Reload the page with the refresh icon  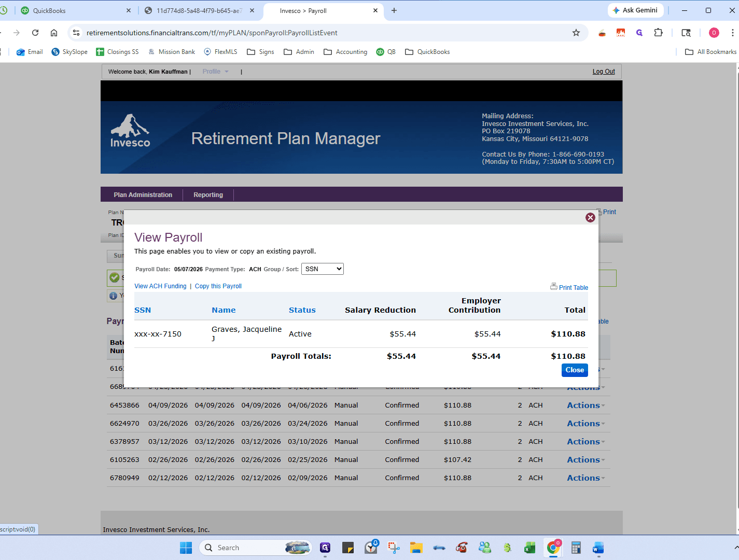coord(35,33)
